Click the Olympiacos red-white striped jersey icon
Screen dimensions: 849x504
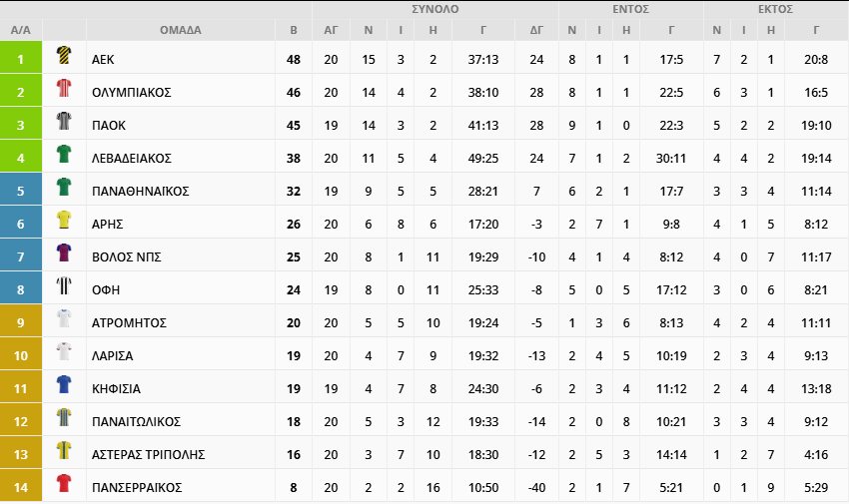(x=64, y=90)
